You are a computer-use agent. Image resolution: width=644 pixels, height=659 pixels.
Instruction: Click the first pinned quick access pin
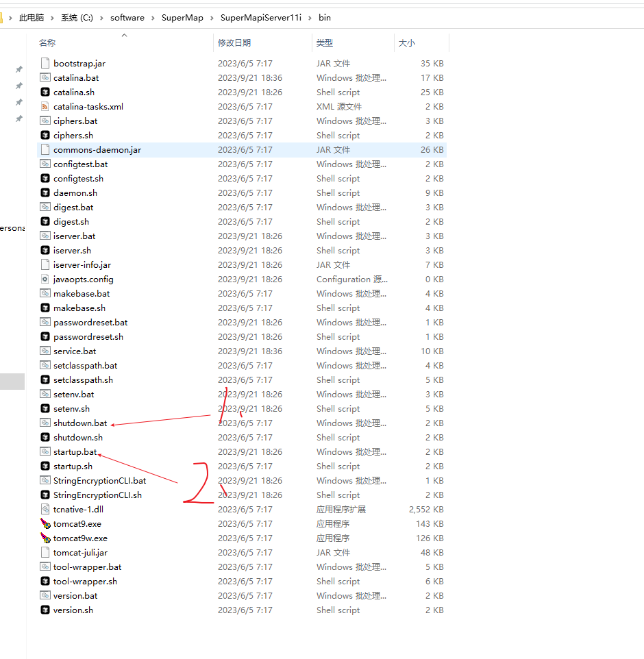19,69
